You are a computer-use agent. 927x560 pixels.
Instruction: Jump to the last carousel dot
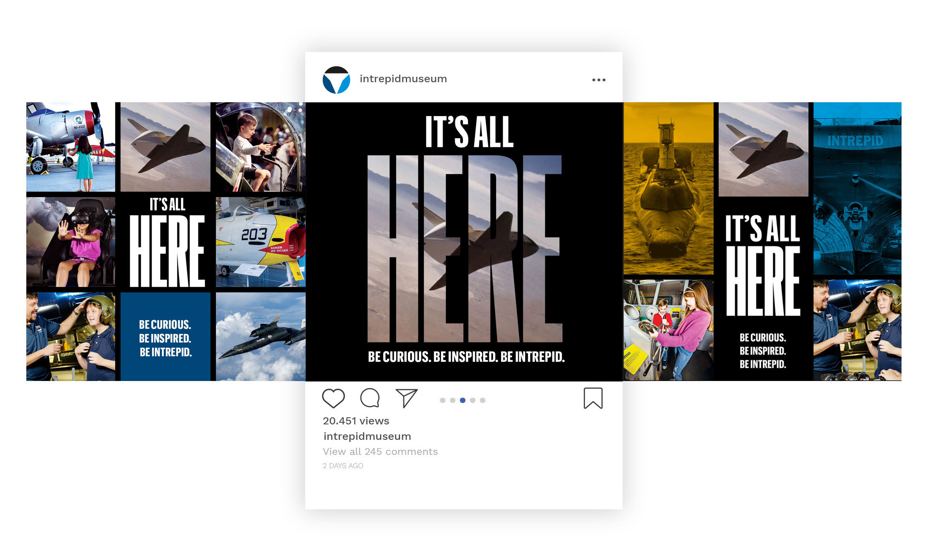pyautogui.click(x=483, y=400)
